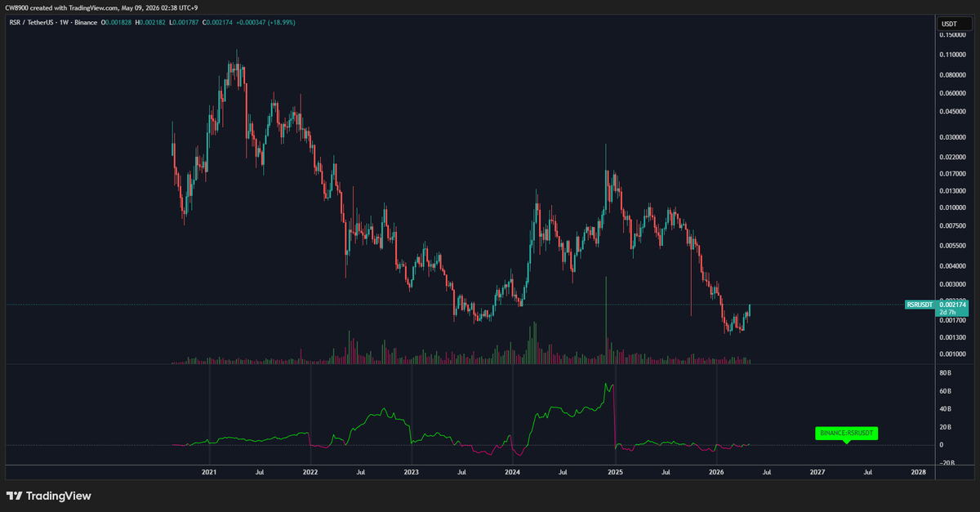Select the green BINANCE:RSRUSDT label
The image size is (980, 512).
point(846,433)
